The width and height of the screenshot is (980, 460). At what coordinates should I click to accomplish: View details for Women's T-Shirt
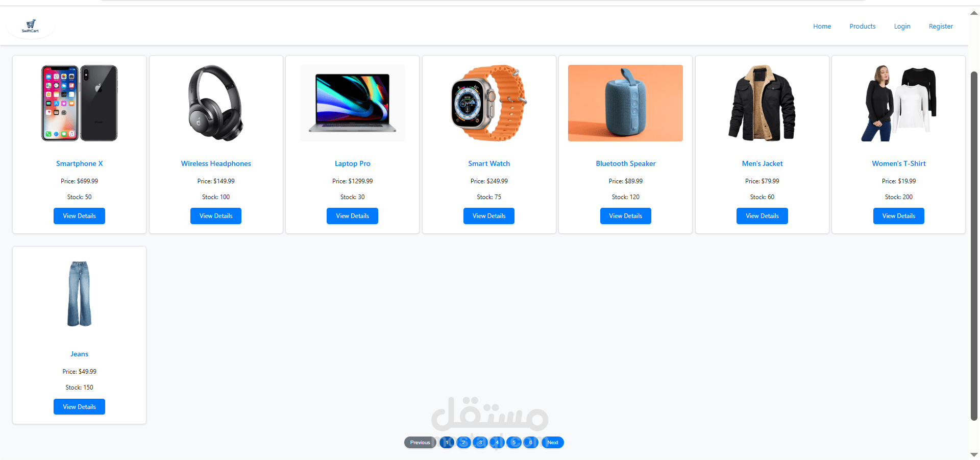899,216
